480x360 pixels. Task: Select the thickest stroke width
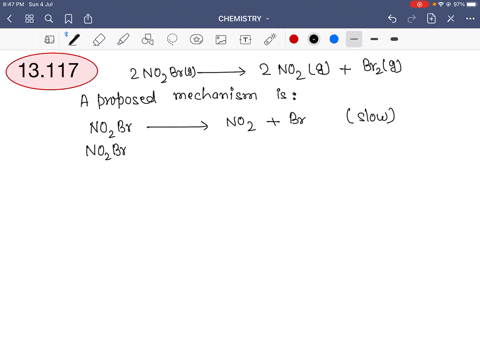pos(394,39)
